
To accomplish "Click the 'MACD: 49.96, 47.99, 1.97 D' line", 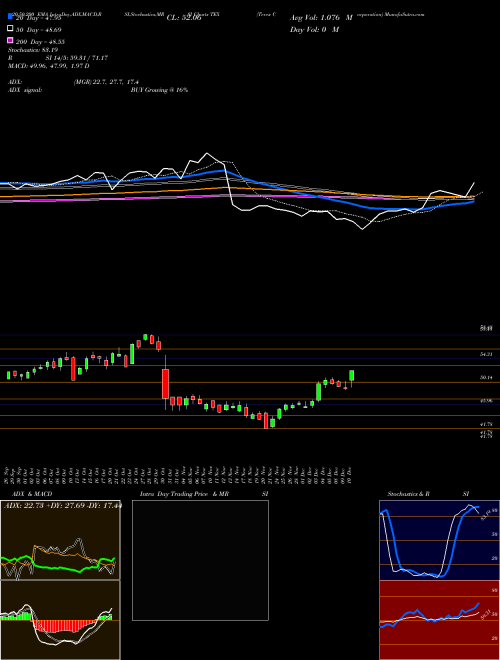I will [x=49, y=66].
